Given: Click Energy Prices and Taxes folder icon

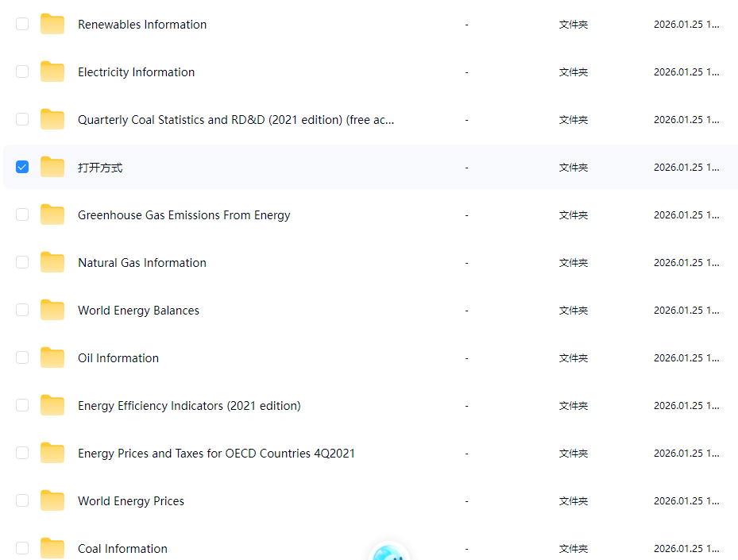Looking at the screenshot, I should (52, 453).
